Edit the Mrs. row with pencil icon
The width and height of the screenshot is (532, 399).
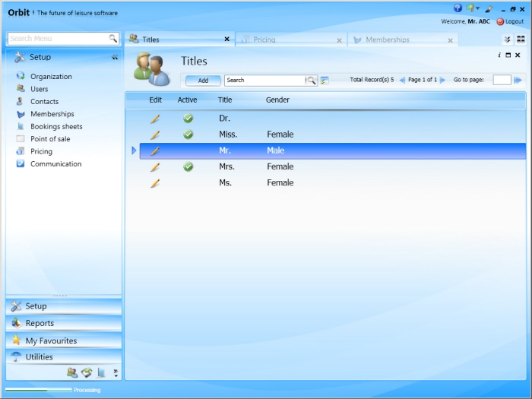155,167
